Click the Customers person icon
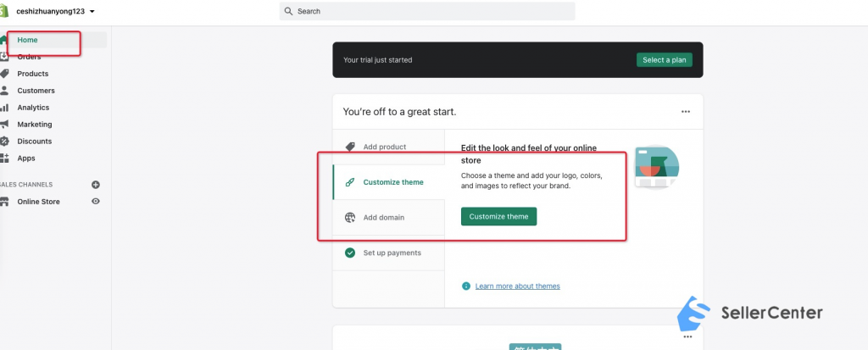 (4, 91)
